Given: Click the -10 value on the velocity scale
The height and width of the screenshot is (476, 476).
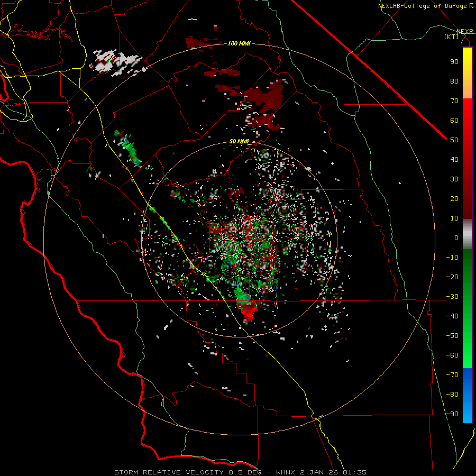Looking at the screenshot, I should pos(452,258).
